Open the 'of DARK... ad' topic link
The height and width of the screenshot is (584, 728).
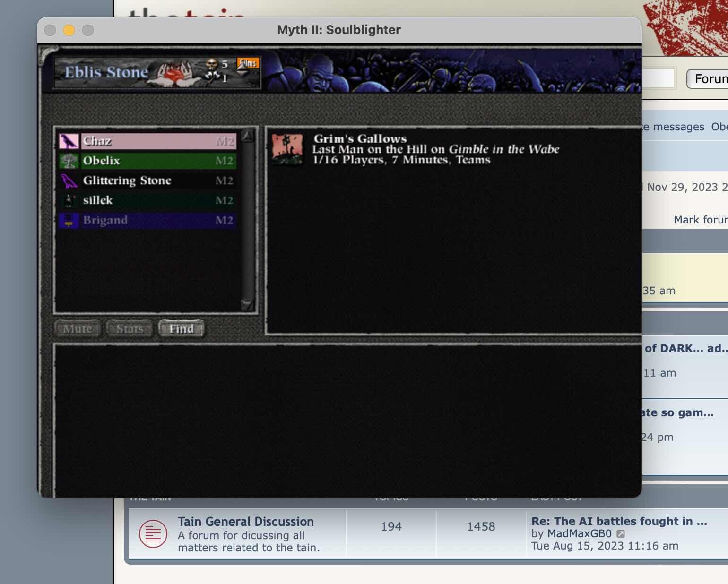point(686,348)
